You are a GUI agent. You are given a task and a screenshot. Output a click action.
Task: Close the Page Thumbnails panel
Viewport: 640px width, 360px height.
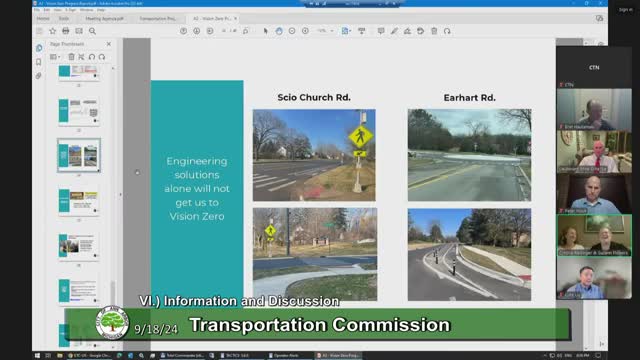point(109,44)
